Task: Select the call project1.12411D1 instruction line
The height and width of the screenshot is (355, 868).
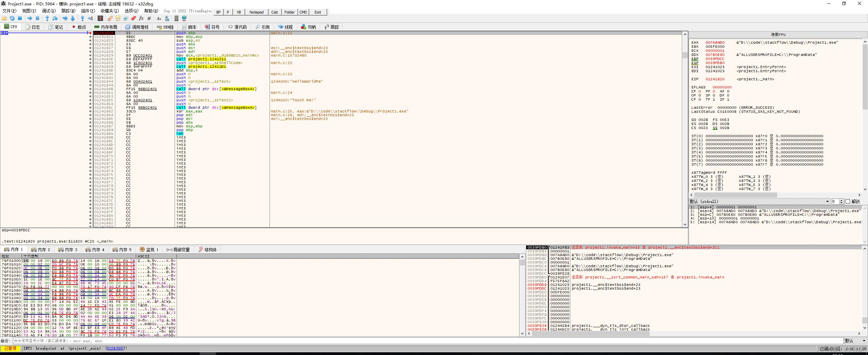Action: click(201, 67)
